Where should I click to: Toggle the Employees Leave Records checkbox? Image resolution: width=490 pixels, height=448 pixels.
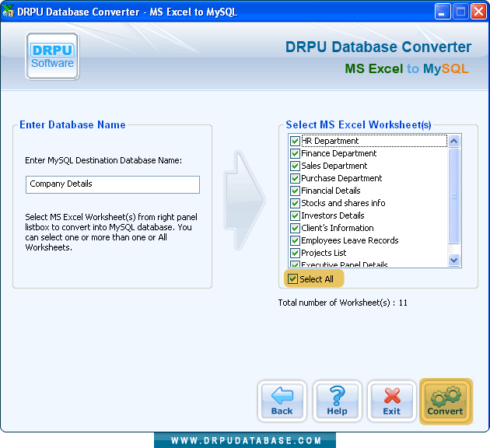pos(295,240)
